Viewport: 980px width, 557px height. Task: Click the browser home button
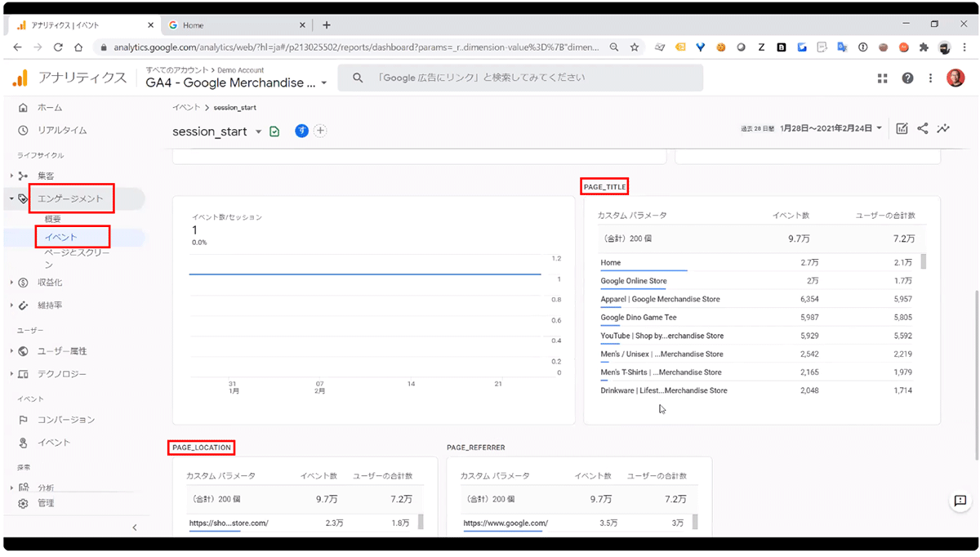coord(79,47)
